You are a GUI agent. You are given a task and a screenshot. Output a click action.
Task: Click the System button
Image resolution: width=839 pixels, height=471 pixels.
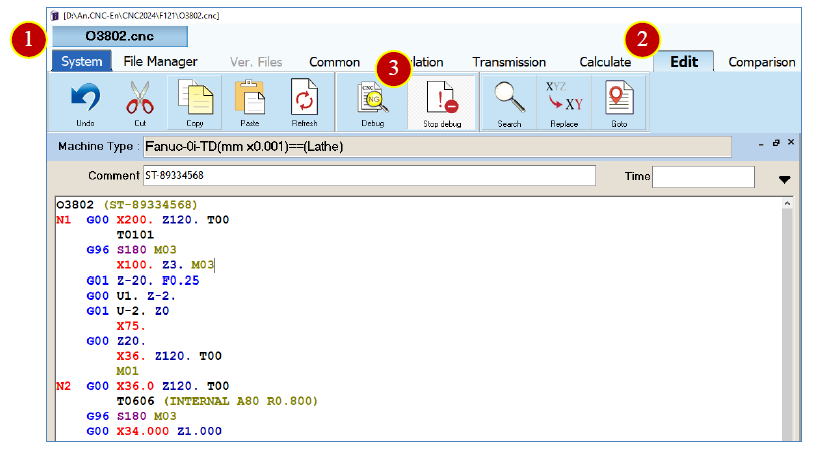[x=82, y=61]
